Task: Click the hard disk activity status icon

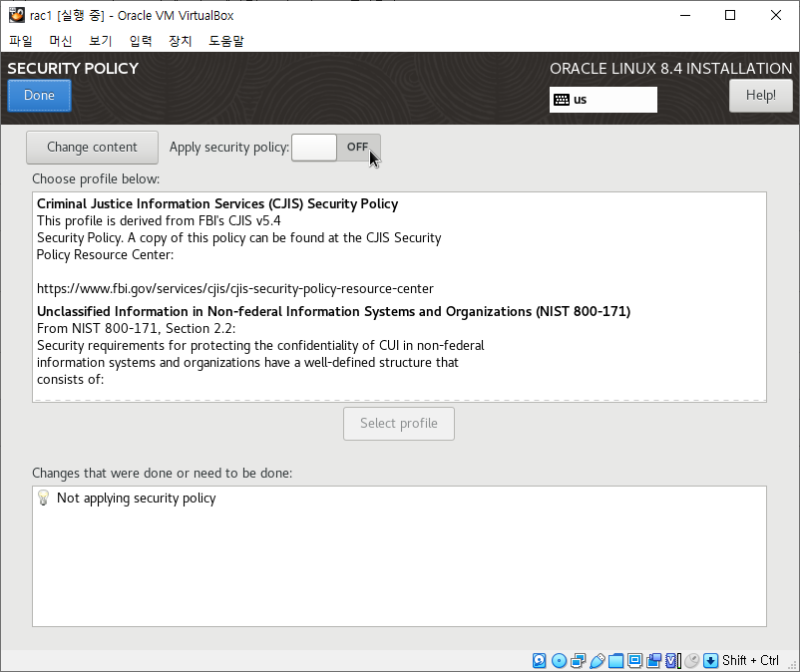Action: tap(539, 661)
